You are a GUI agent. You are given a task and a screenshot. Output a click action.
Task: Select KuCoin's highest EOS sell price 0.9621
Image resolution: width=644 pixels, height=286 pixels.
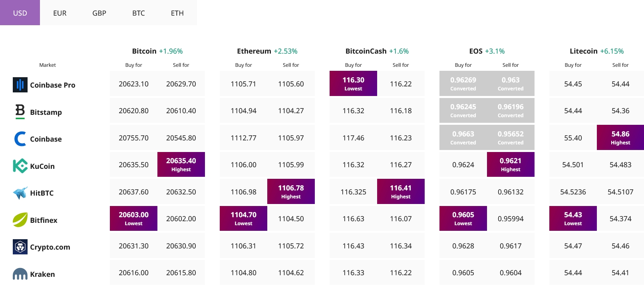coord(511,164)
